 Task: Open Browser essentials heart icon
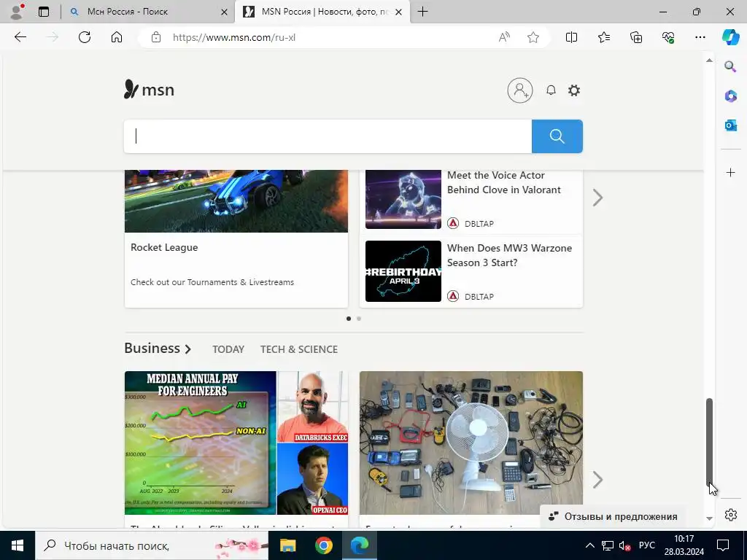(x=668, y=37)
